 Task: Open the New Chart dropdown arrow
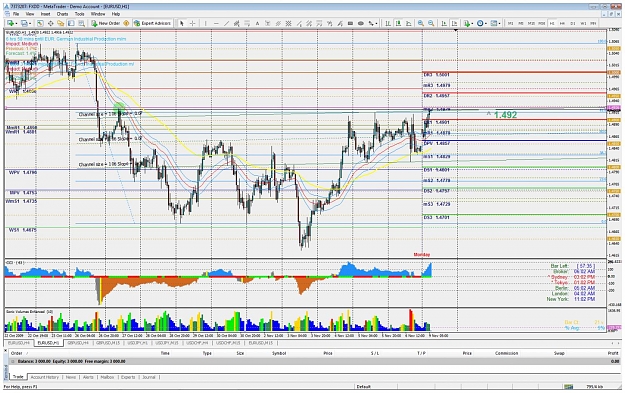pyautogui.click(x=16, y=23)
